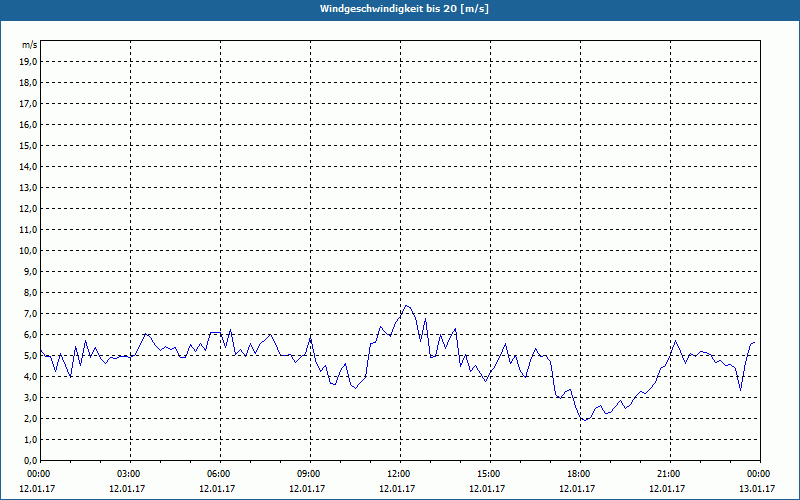Select the "9,0" y-axis label
Image resolution: width=800 pixels, height=500 pixels.
pyautogui.click(x=31, y=271)
